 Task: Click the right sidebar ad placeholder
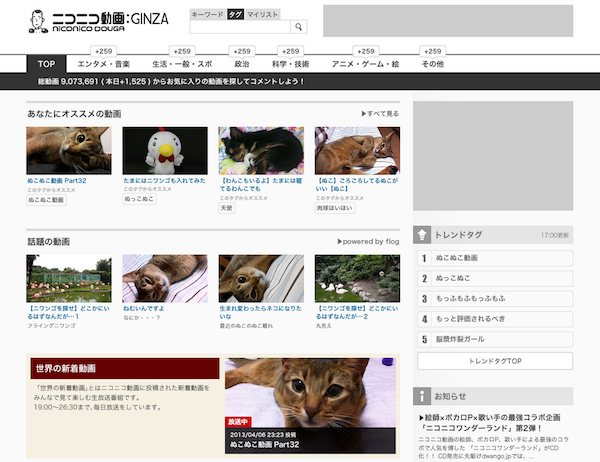493,156
